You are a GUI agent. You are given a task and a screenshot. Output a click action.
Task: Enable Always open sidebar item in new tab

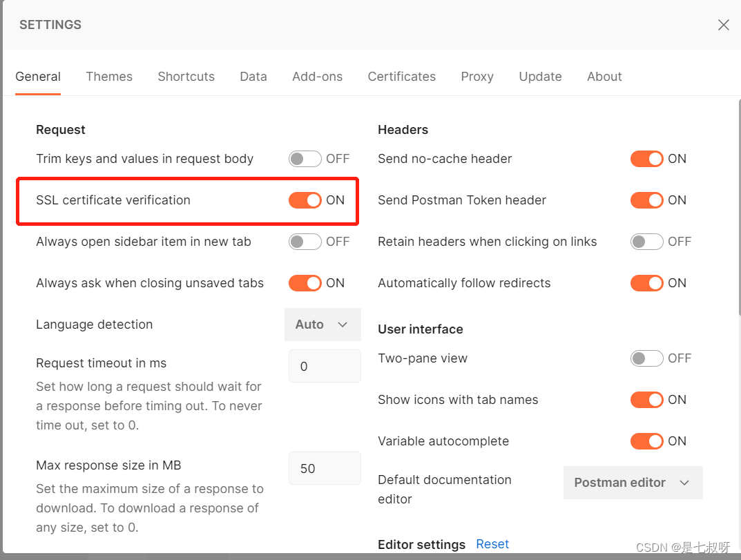point(305,242)
